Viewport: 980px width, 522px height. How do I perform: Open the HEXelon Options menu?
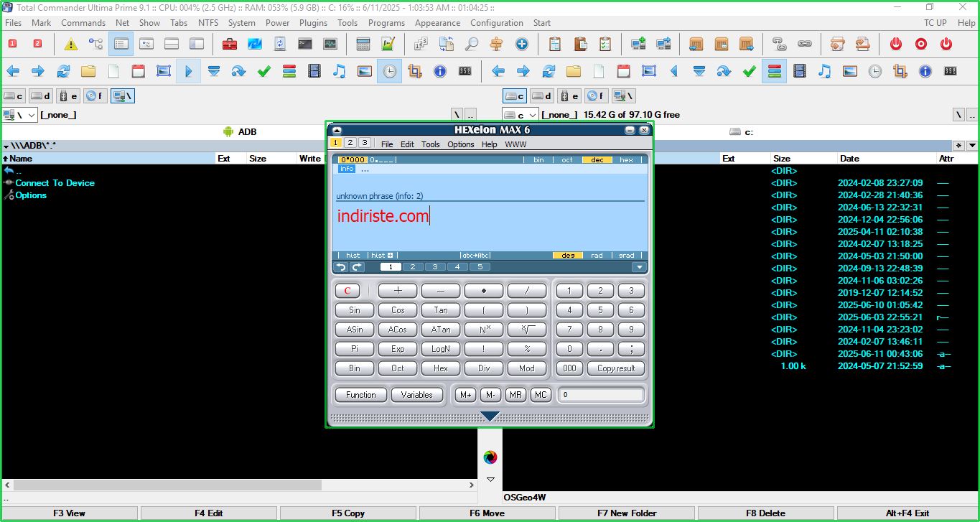461,144
